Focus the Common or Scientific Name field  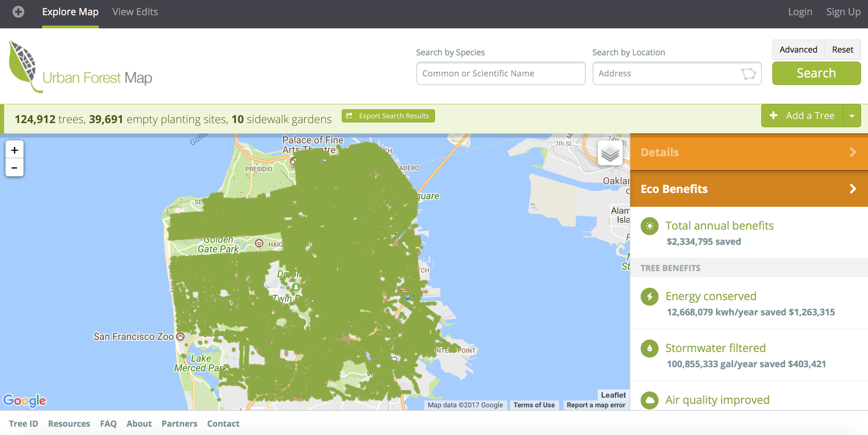point(501,74)
